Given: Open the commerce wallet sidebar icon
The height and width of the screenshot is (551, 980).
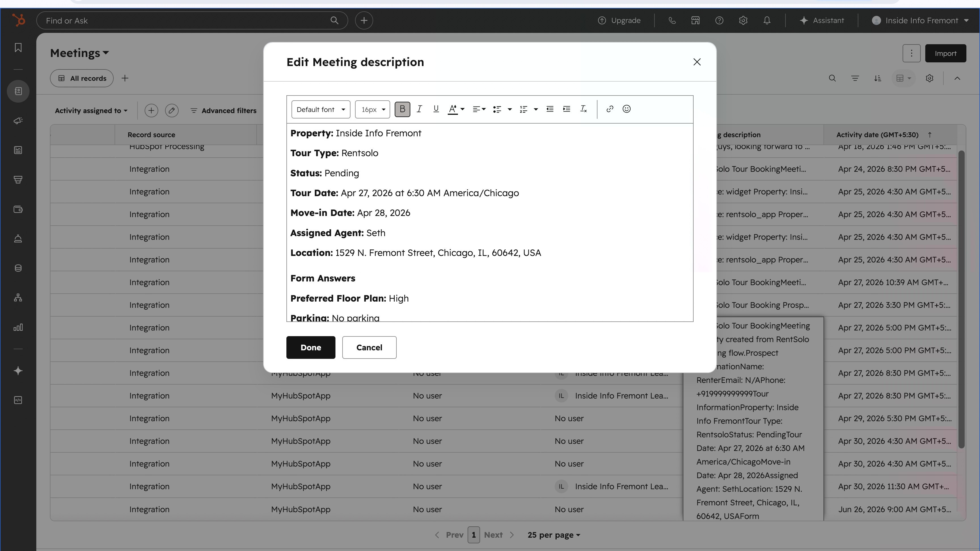Looking at the screenshot, I should (18, 209).
